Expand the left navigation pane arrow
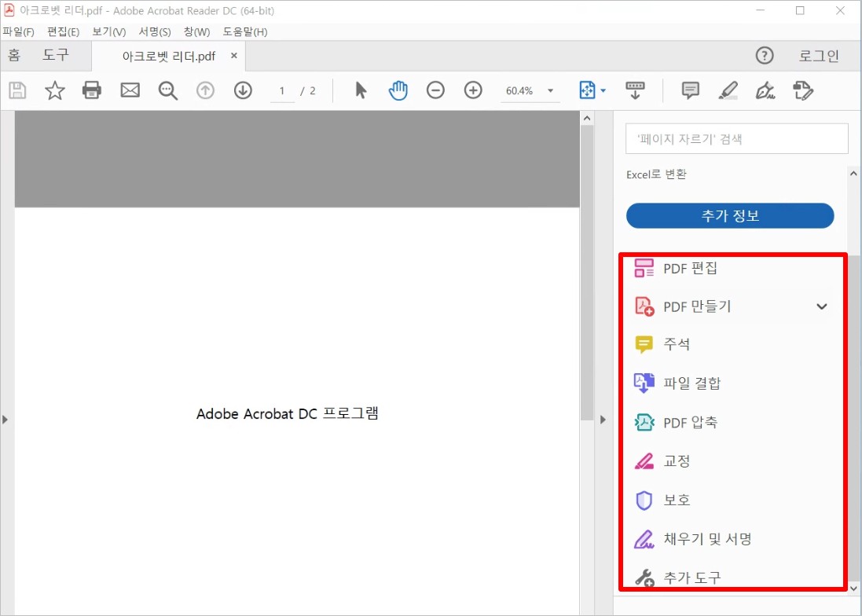Screen dimensions: 862x616 (5, 420)
